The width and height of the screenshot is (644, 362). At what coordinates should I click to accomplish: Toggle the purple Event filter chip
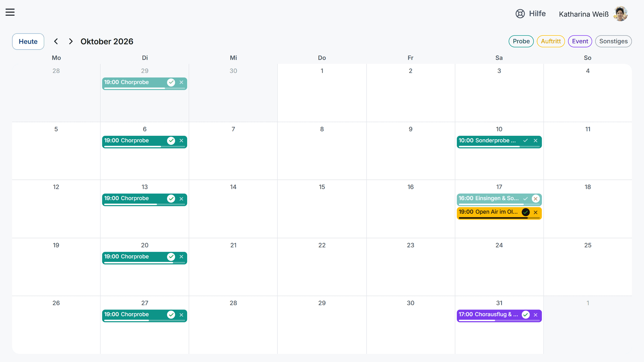(x=580, y=41)
